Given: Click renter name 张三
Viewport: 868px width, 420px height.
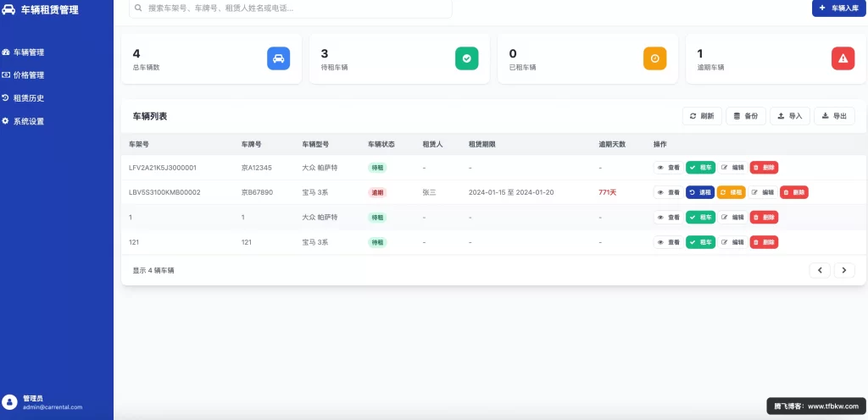Looking at the screenshot, I should point(430,192).
